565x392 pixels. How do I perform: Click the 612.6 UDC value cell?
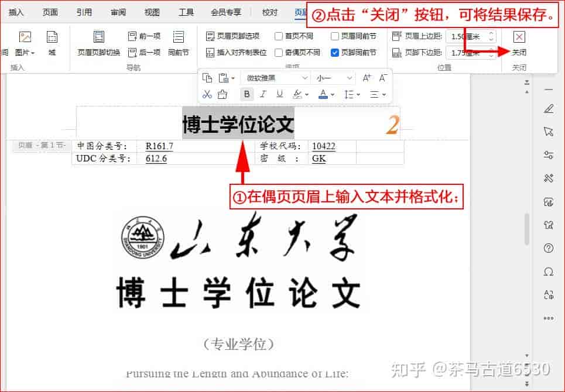156,159
